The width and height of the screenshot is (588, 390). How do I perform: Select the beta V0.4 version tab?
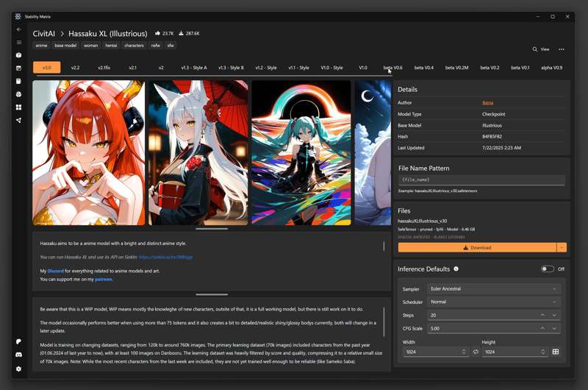click(x=424, y=68)
